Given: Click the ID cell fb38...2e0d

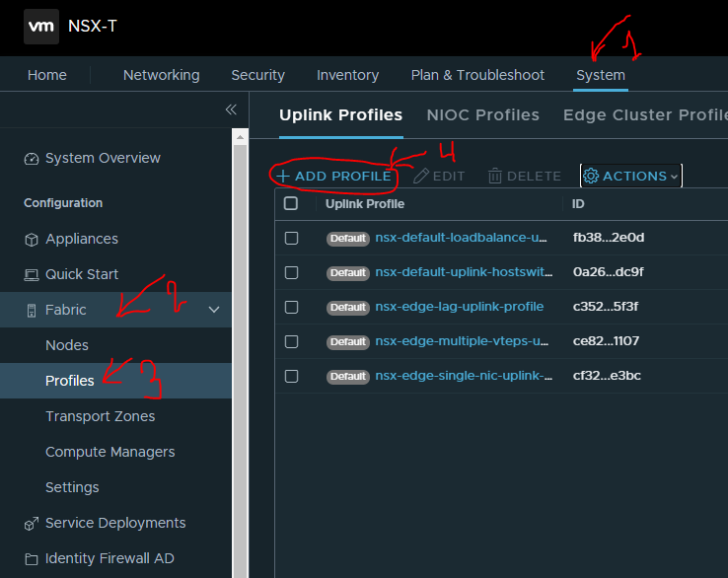Looking at the screenshot, I should [609, 238].
